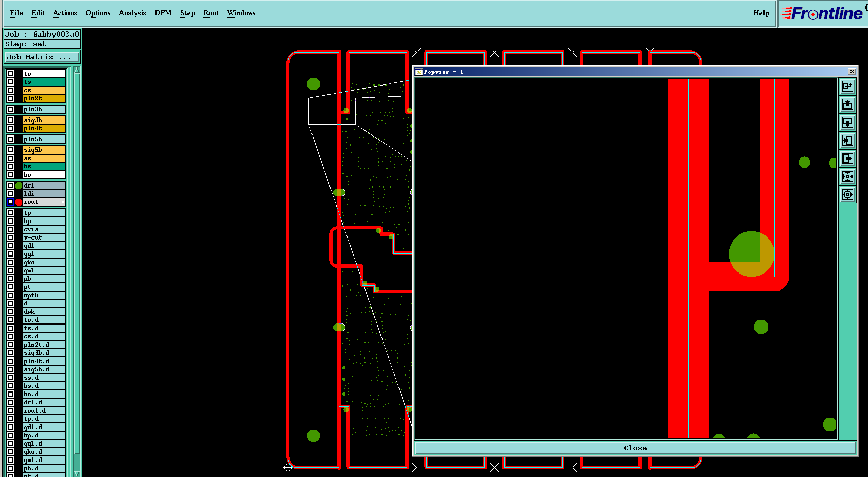Toggle checkbox for layer pln5b
The height and width of the screenshot is (477, 868).
pyautogui.click(x=10, y=139)
